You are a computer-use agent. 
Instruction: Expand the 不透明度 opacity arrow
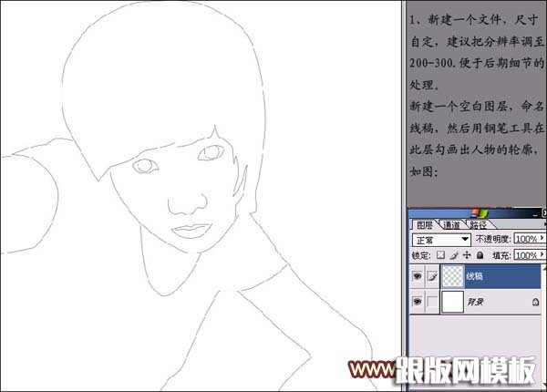click(x=542, y=240)
